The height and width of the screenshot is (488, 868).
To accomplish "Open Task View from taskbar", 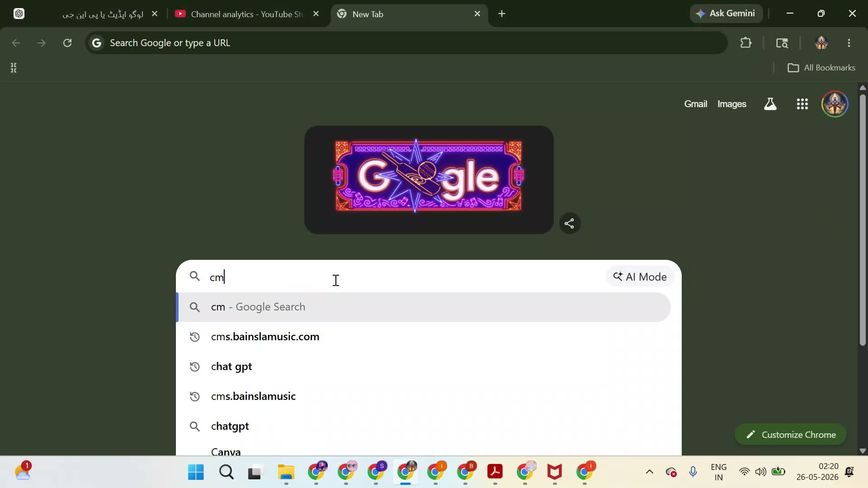I will [255, 472].
